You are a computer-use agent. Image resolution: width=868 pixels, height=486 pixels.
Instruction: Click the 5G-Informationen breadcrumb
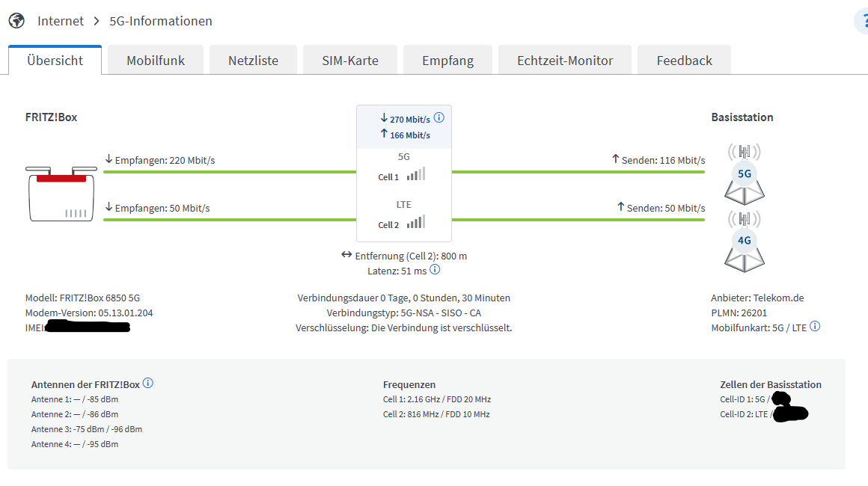pyautogui.click(x=161, y=21)
